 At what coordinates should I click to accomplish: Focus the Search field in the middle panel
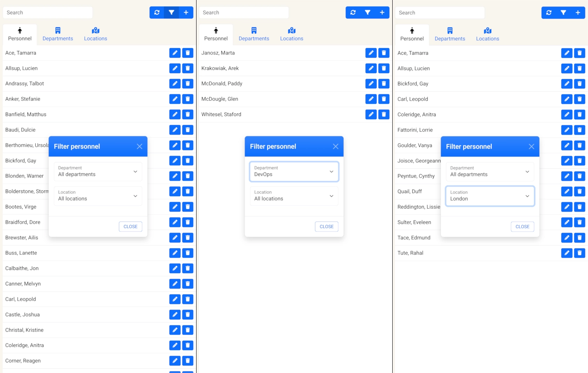(244, 12)
